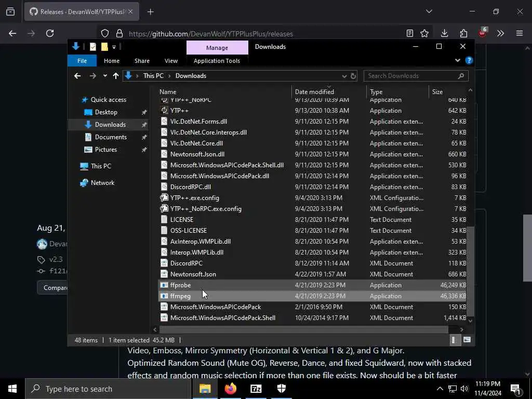Select the YTP++ application file

[312, 111]
